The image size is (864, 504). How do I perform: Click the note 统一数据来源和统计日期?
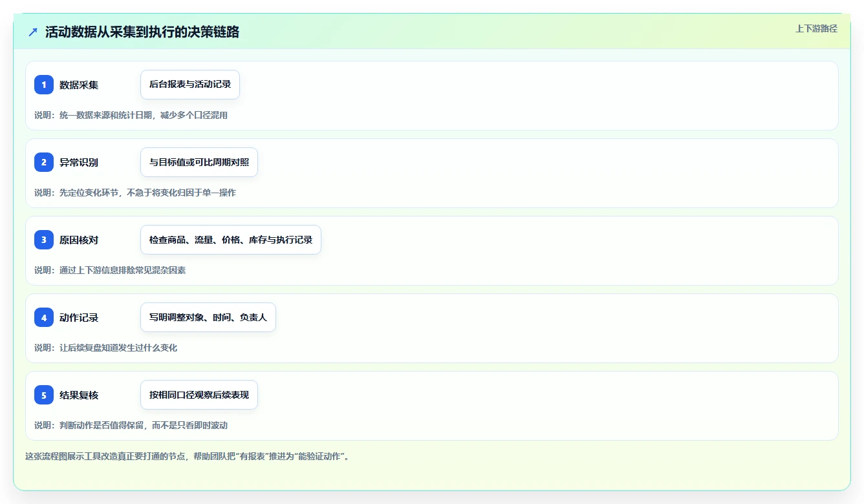pos(106,115)
